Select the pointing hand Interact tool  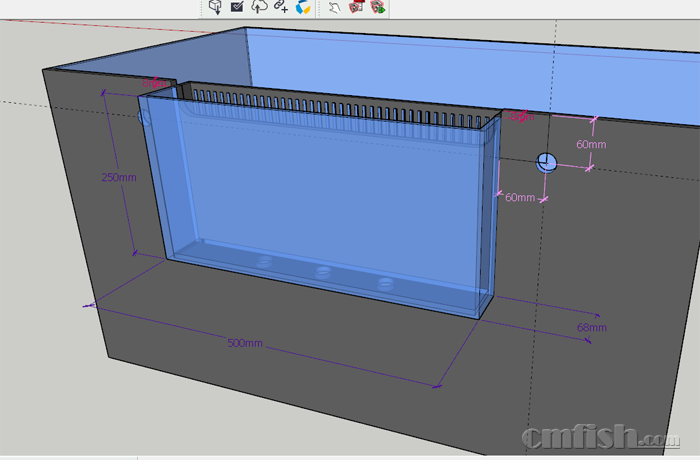click(x=335, y=7)
